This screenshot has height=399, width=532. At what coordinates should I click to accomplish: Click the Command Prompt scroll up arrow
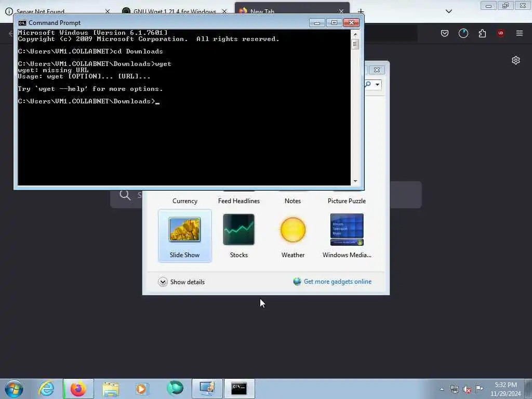[355, 34]
